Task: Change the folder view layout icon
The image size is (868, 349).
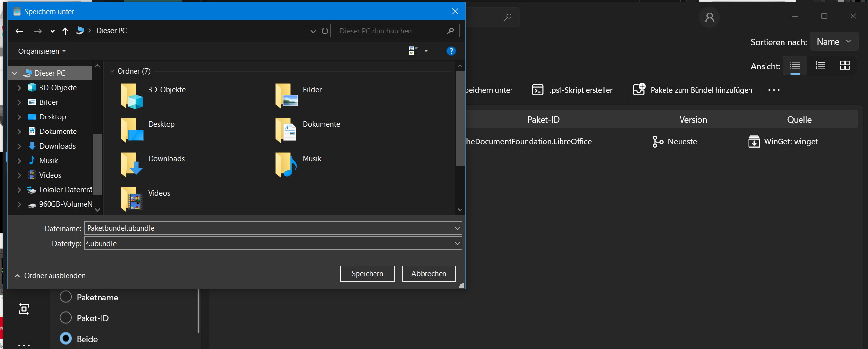Action: tap(413, 51)
